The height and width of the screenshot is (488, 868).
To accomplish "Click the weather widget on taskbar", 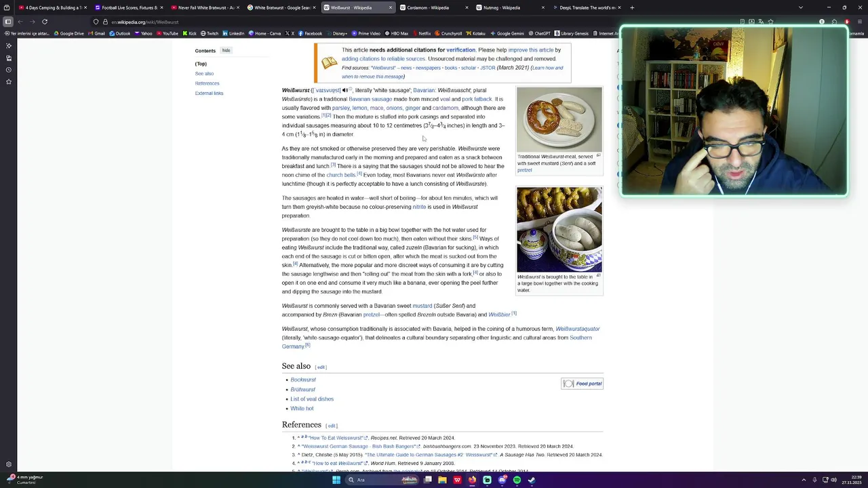I will (x=24, y=480).
